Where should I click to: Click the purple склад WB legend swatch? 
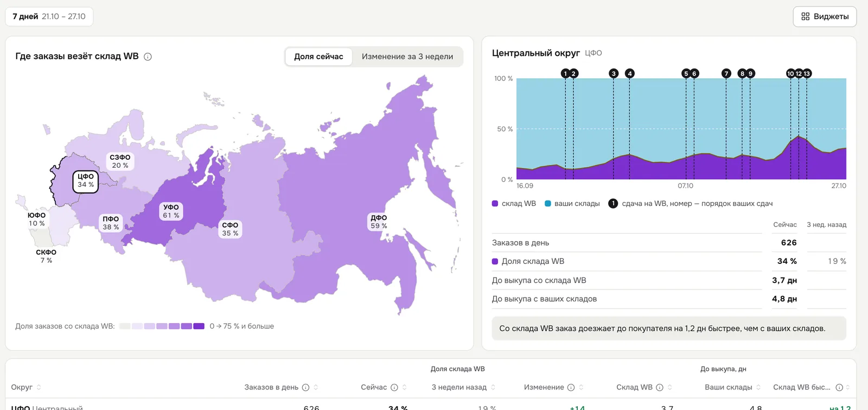coord(495,204)
